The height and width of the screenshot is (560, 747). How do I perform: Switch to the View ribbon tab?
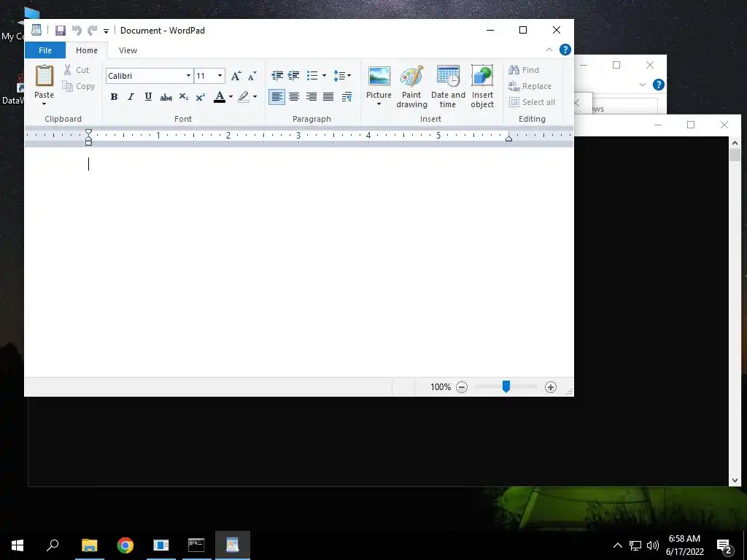128,50
